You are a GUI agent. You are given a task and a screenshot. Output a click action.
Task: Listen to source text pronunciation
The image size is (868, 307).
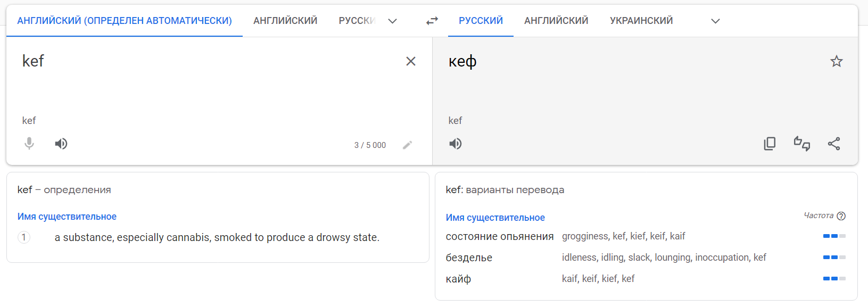click(x=61, y=144)
